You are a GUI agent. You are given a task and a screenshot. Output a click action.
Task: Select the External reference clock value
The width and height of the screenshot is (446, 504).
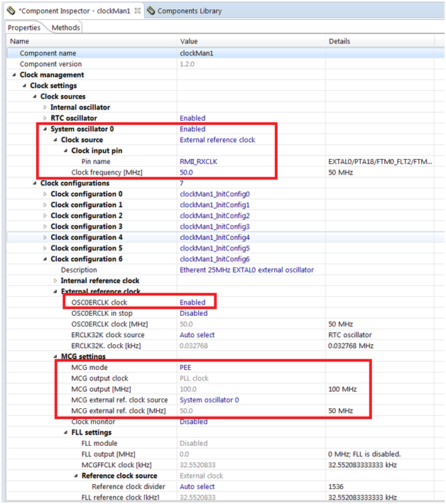click(217, 140)
